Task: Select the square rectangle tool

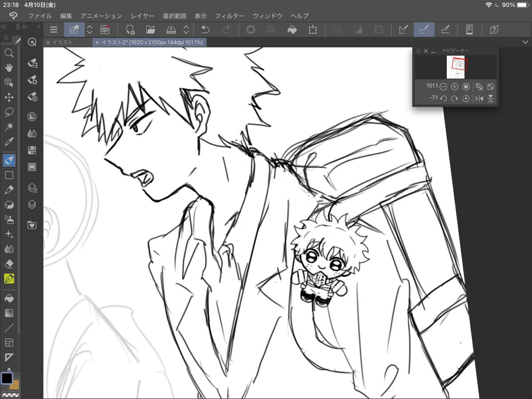Action: (x=8, y=175)
